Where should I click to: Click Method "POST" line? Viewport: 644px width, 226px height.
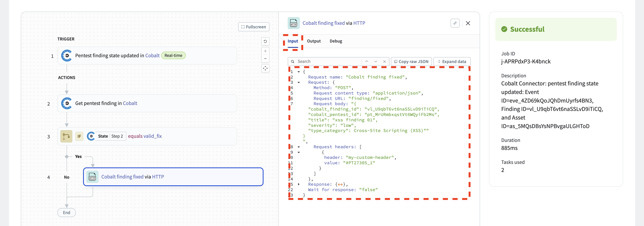coord(333,88)
